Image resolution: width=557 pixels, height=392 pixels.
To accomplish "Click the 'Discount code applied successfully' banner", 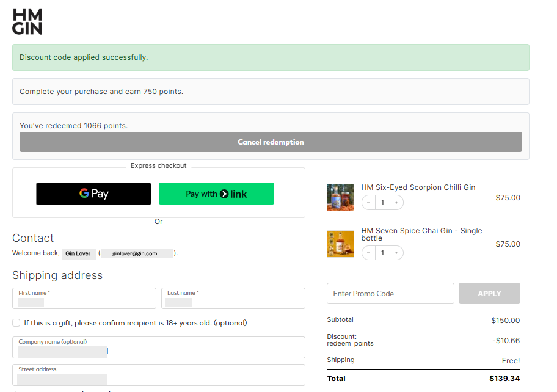I will pyautogui.click(x=271, y=57).
